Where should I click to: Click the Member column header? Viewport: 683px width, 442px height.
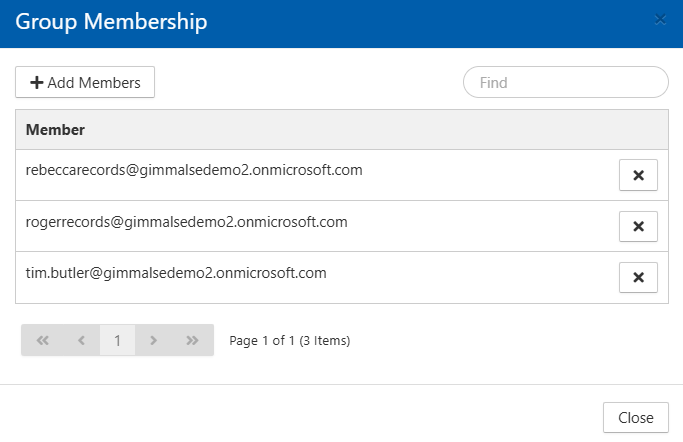(55, 130)
